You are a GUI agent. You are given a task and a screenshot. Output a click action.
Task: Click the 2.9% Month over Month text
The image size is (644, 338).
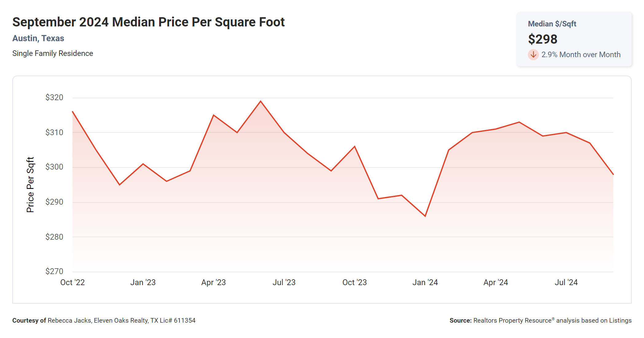coord(581,55)
